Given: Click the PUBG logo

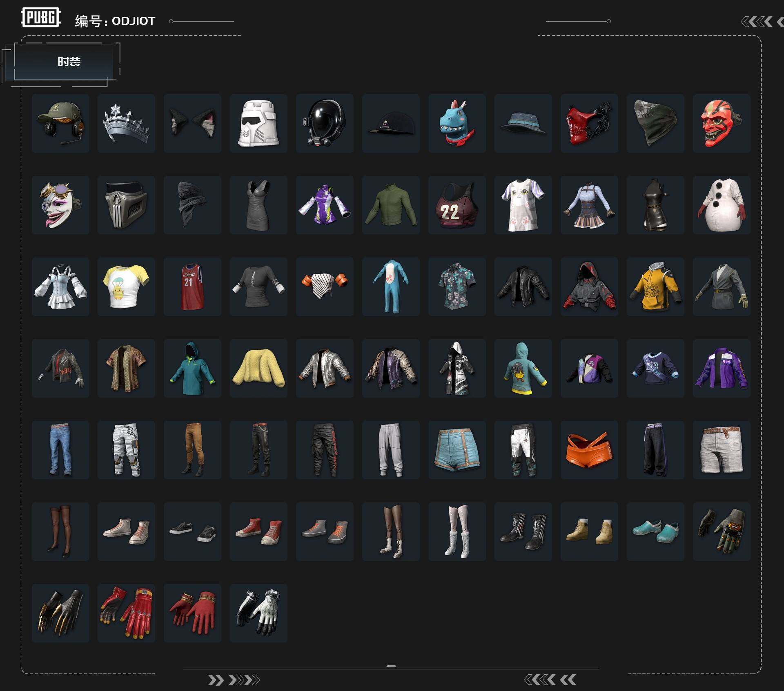Looking at the screenshot, I should [40, 18].
